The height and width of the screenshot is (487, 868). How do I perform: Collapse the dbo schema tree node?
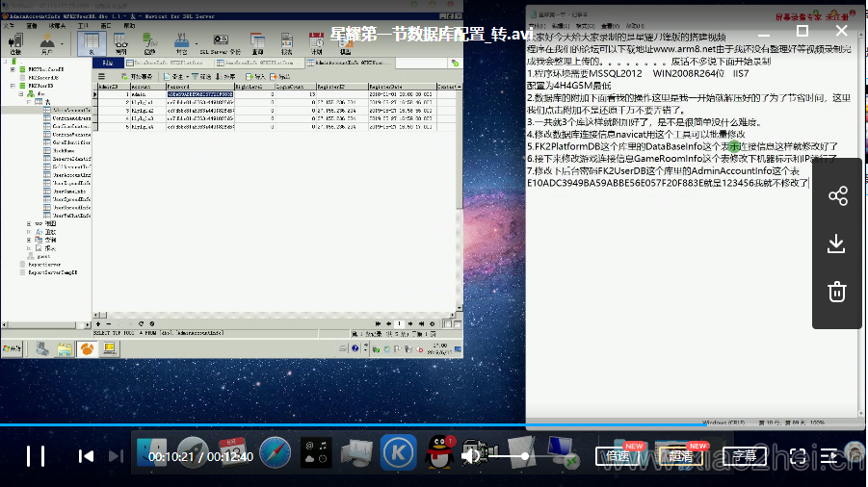tap(21, 94)
